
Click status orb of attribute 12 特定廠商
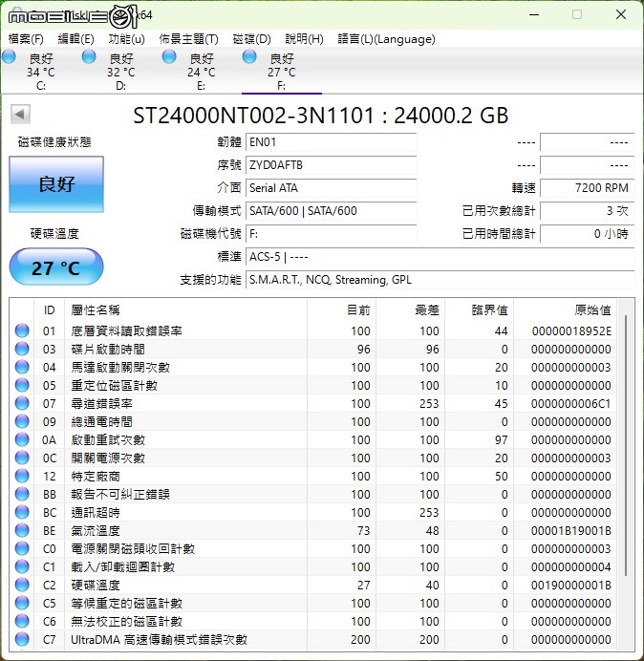click(22, 476)
